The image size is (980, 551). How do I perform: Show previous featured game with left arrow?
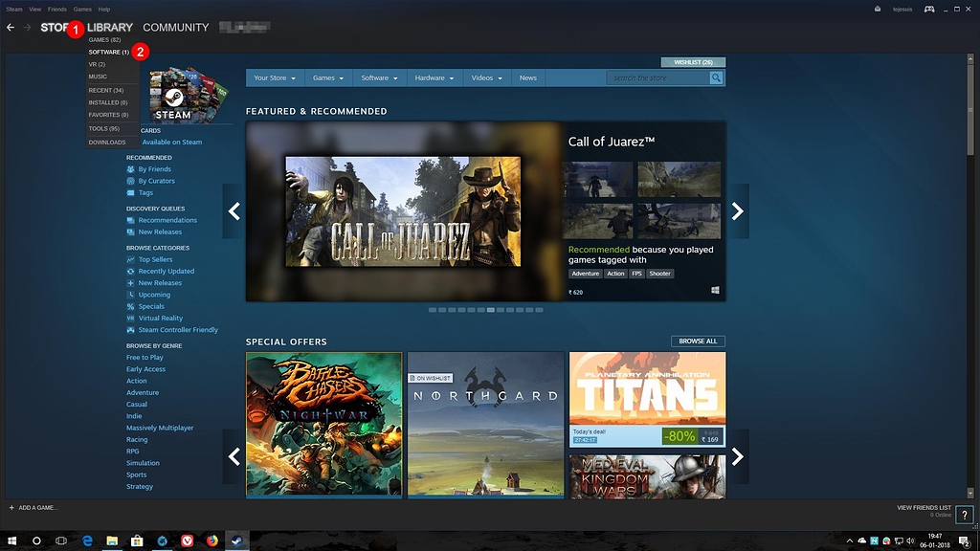(x=234, y=211)
